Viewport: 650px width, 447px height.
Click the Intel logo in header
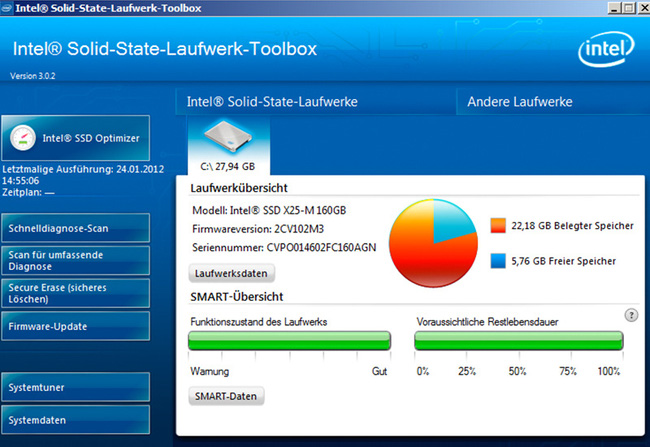(x=606, y=49)
